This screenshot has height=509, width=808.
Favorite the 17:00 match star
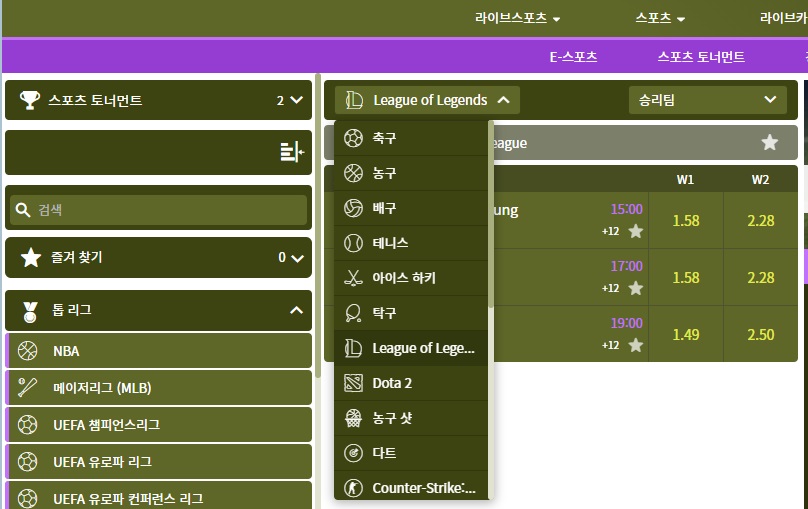[636, 287]
